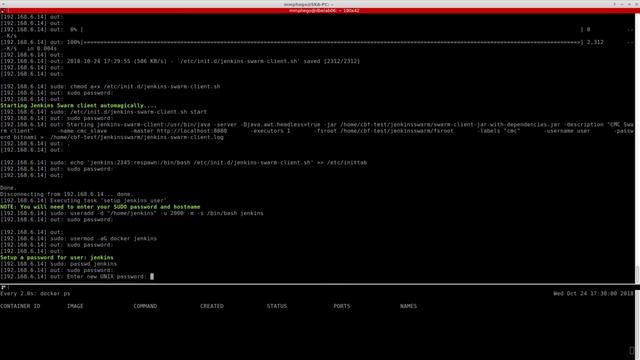Screen dimensions: 640x360
Task: Click the 'echo jenkins:2345:respawn' inittab line
Action: click(x=184, y=162)
